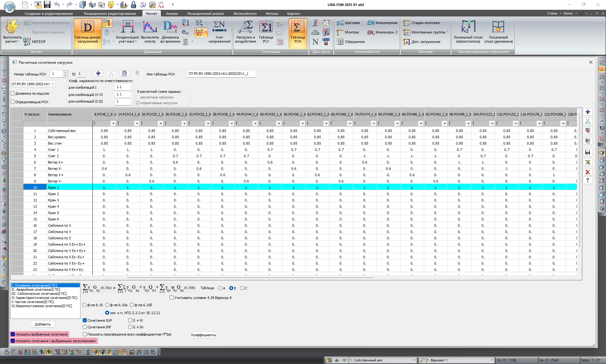The image size is (606, 364).
Task: Enable the Динамика по модулю checkbox
Action: pos(13,93)
